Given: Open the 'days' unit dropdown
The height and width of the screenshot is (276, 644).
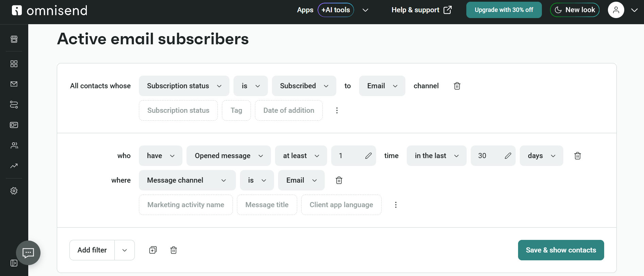Looking at the screenshot, I should [x=542, y=156].
